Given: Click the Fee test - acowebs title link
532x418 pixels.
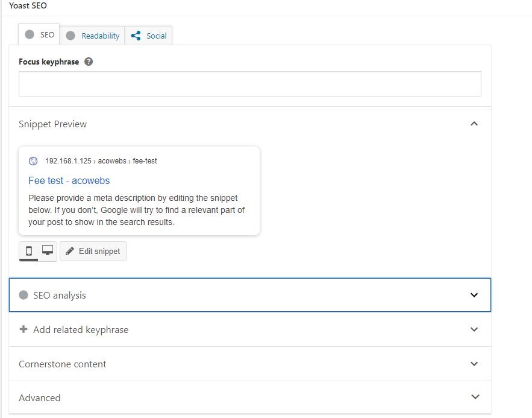Looking at the screenshot, I should click(x=69, y=180).
